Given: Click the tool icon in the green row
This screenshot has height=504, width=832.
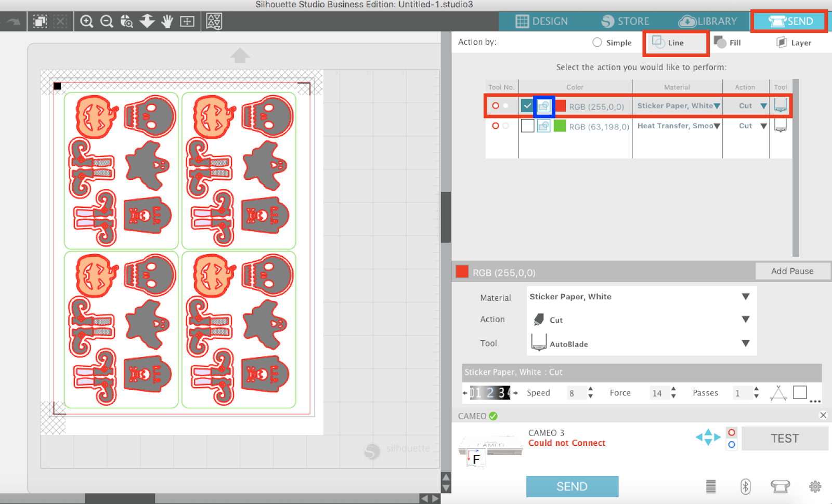Looking at the screenshot, I should 780,125.
